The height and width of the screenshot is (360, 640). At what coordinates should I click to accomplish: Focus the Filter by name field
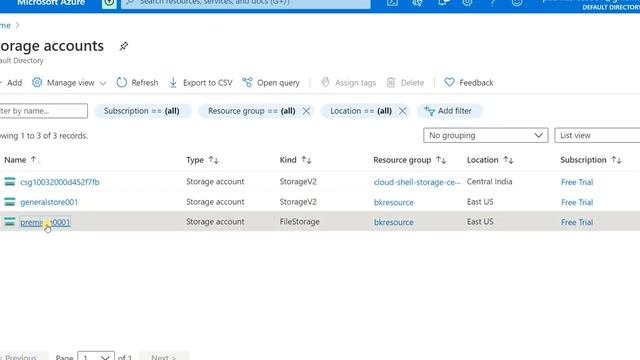(x=43, y=111)
